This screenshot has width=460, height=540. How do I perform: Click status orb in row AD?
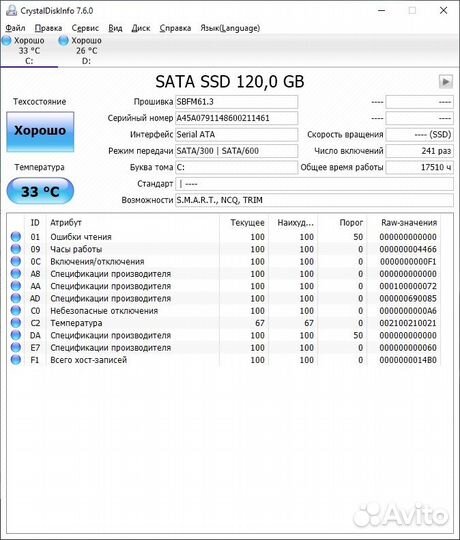point(15,298)
